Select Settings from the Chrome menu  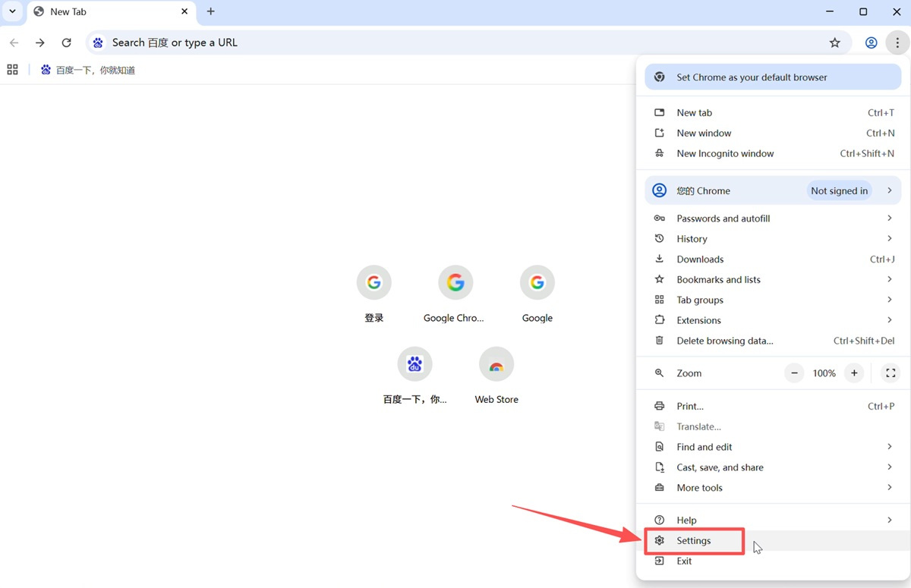pos(694,541)
